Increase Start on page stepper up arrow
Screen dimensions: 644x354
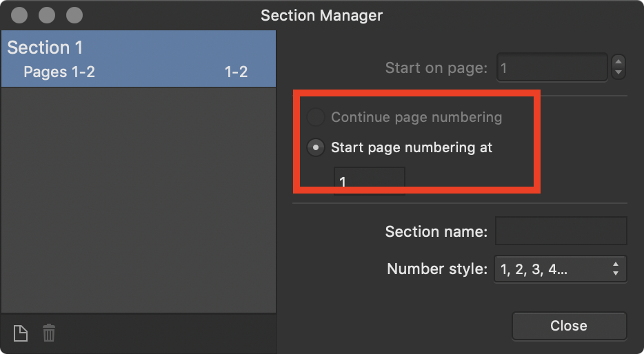pyautogui.click(x=618, y=61)
